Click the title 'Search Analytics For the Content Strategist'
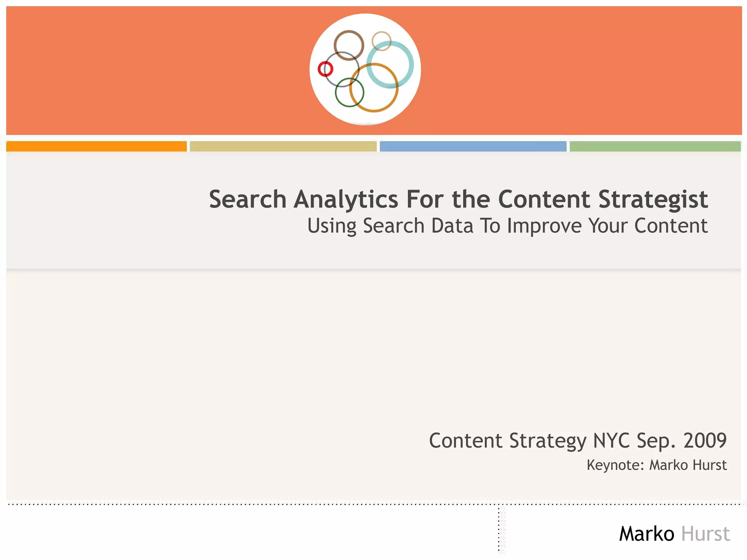The image size is (747, 560). pos(458,199)
